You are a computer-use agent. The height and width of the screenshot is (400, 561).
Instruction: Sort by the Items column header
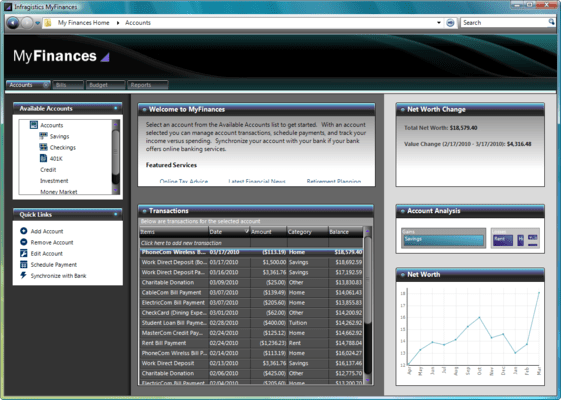[174, 232]
